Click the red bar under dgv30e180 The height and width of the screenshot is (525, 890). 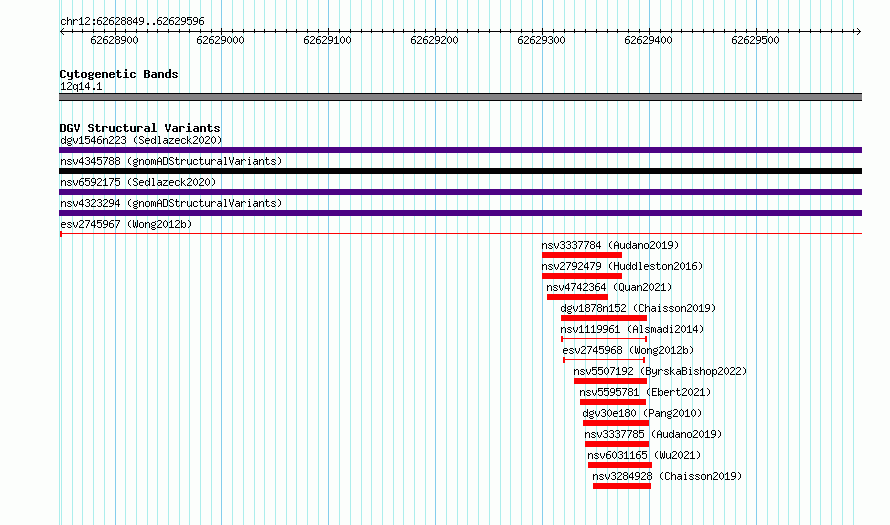point(616,423)
